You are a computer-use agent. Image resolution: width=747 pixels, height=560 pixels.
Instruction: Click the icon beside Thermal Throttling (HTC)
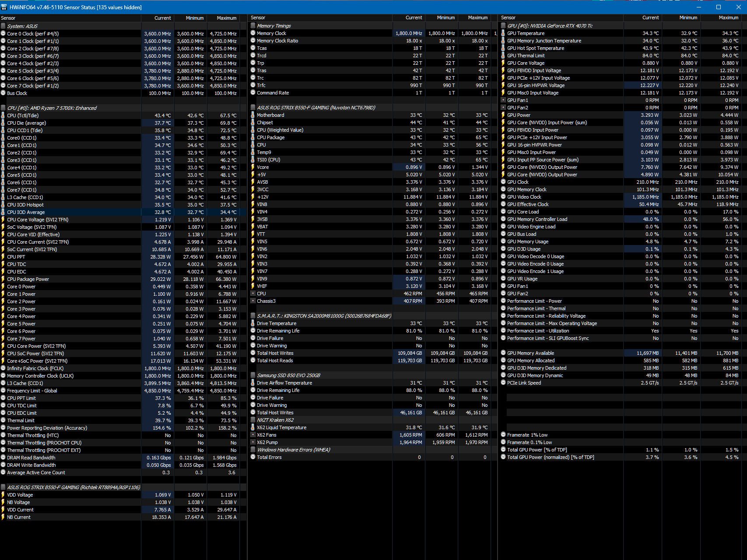coord(3,435)
